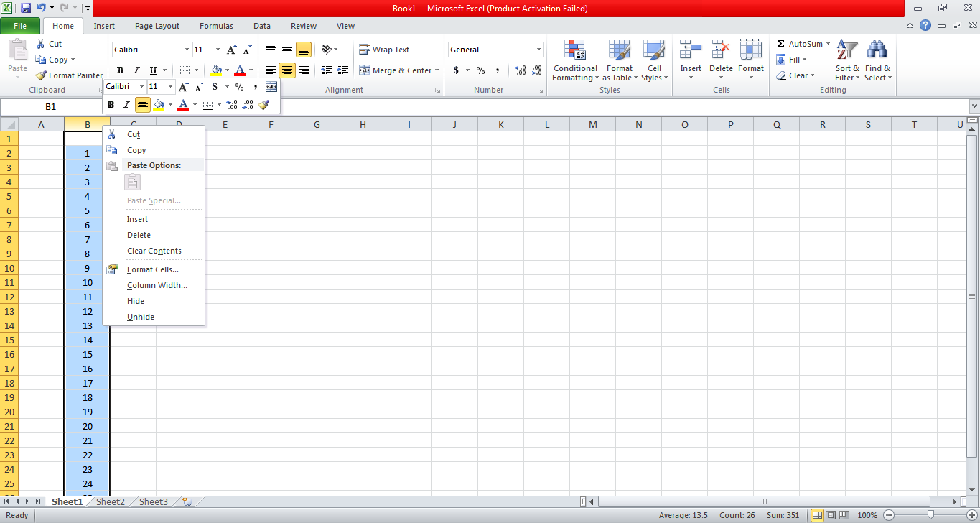This screenshot has height=523, width=980.
Task: Toggle highlighted Center alignment in ribbon
Action: pos(287,70)
